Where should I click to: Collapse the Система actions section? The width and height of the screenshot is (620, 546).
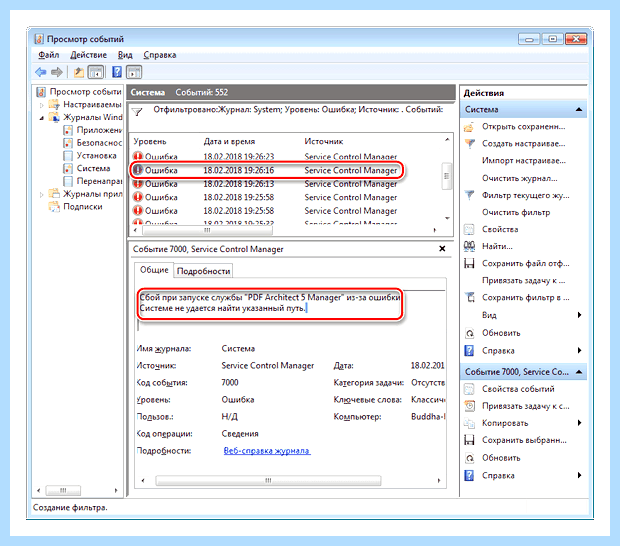point(579,110)
